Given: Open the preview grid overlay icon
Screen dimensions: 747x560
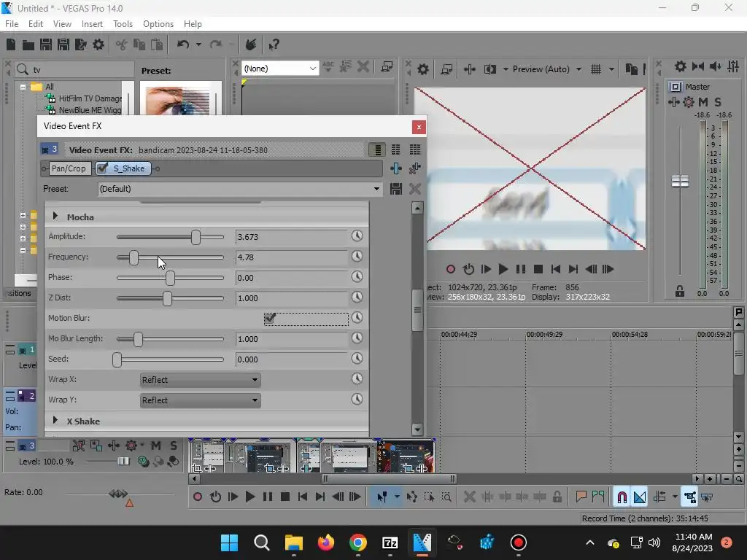Looking at the screenshot, I should pos(596,69).
